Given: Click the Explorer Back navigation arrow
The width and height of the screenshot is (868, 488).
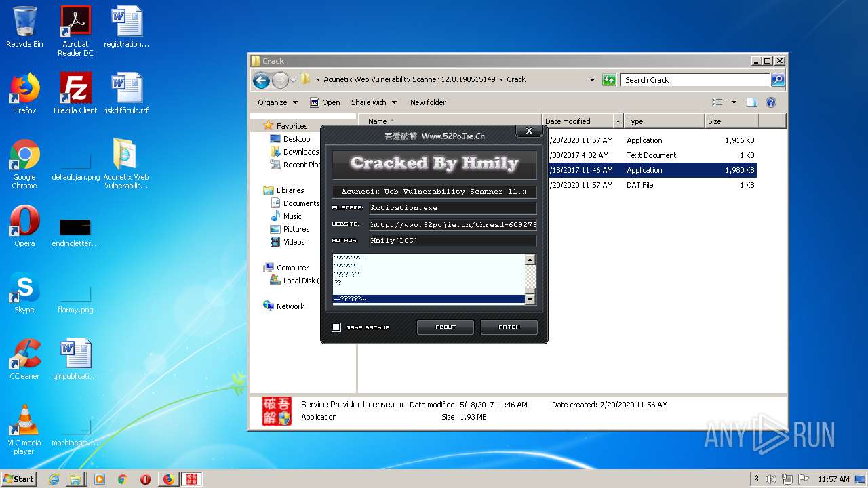Looking at the screenshot, I should pyautogui.click(x=261, y=80).
